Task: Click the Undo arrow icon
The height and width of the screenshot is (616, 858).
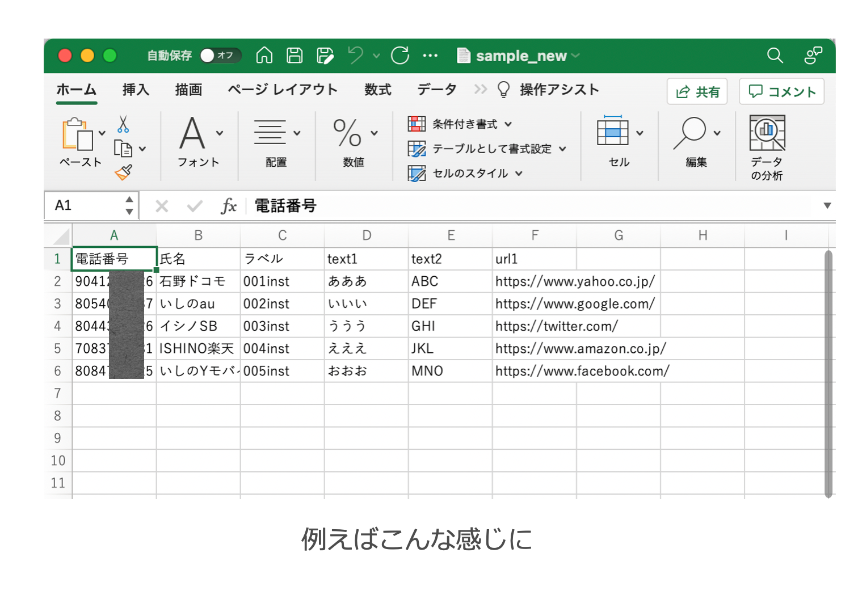Action: tap(356, 56)
